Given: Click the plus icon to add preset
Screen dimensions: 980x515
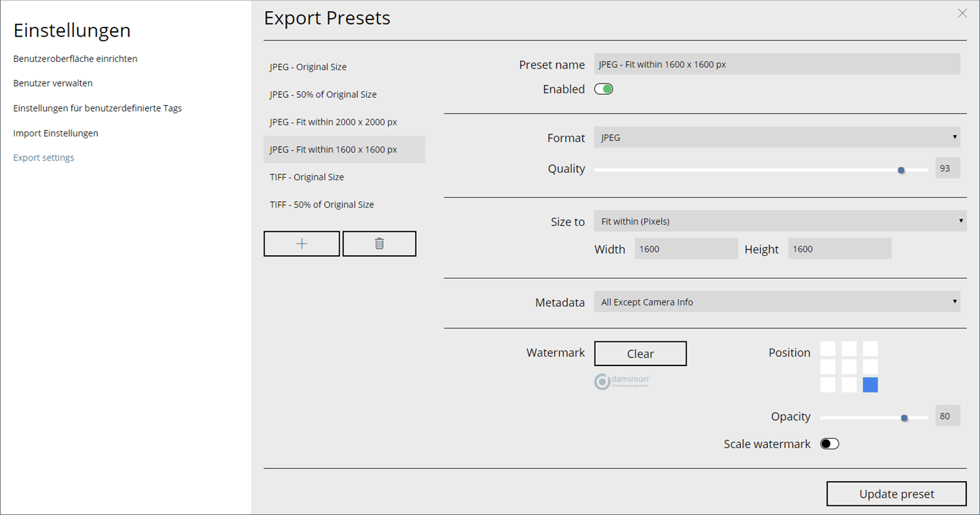Looking at the screenshot, I should pos(301,243).
